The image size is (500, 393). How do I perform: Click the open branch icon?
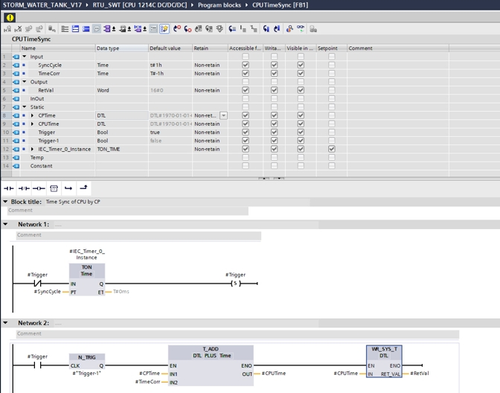click(68, 189)
